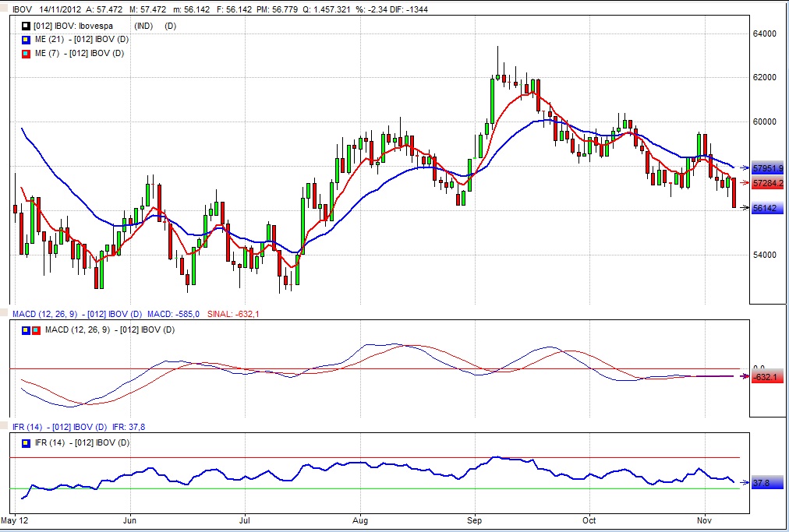Click the blue ME (21) legend icon
Image resolution: width=789 pixels, height=532 pixels.
(26, 40)
